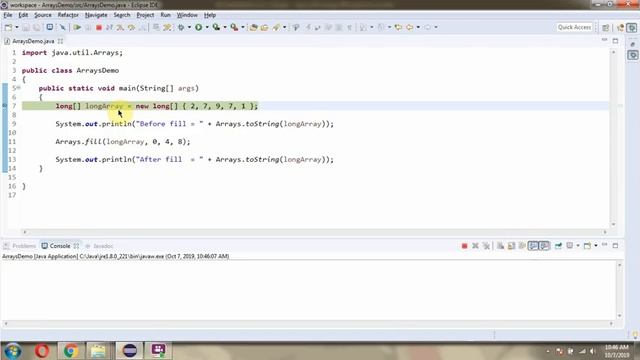Toggle Show Console on standard error change

point(544,246)
